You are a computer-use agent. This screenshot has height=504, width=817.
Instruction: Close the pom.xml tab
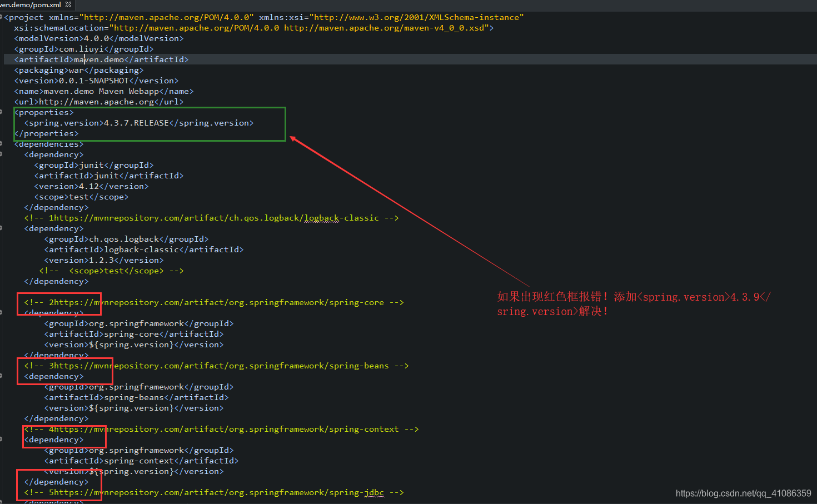68,4
